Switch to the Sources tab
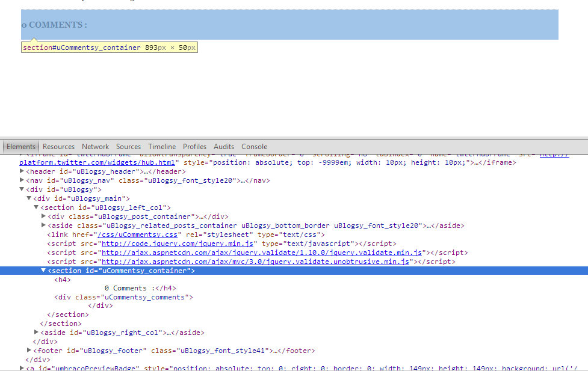The width and height of the screenshot is (588, 371). click(x=128, y=147)
